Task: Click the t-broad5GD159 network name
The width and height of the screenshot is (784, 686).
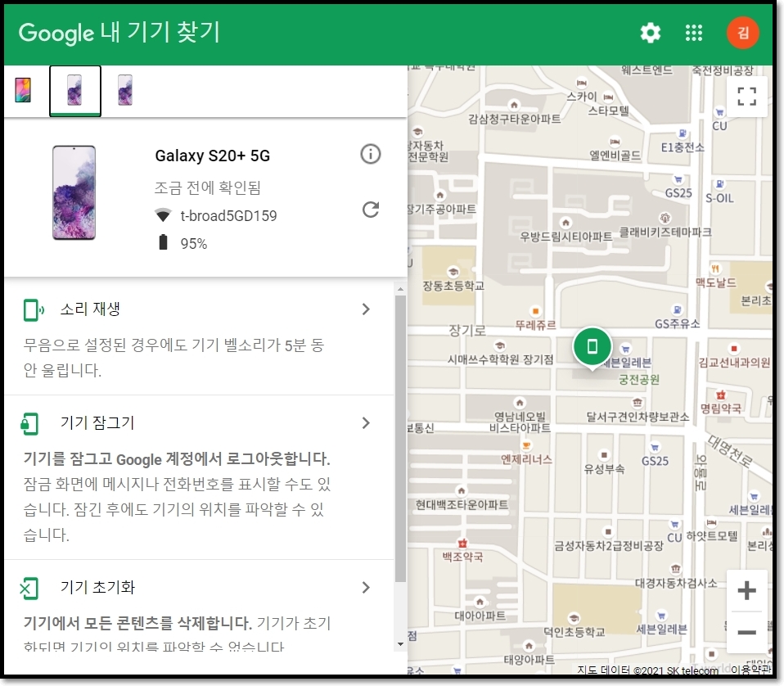Action: pyautogui.click(x=228, y=215)
